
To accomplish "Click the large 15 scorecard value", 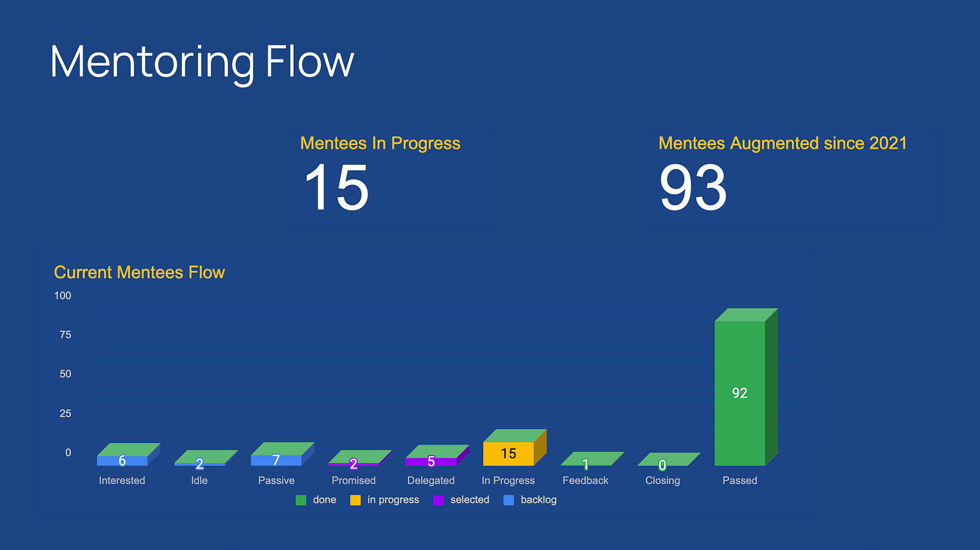I will click(337, 188).
